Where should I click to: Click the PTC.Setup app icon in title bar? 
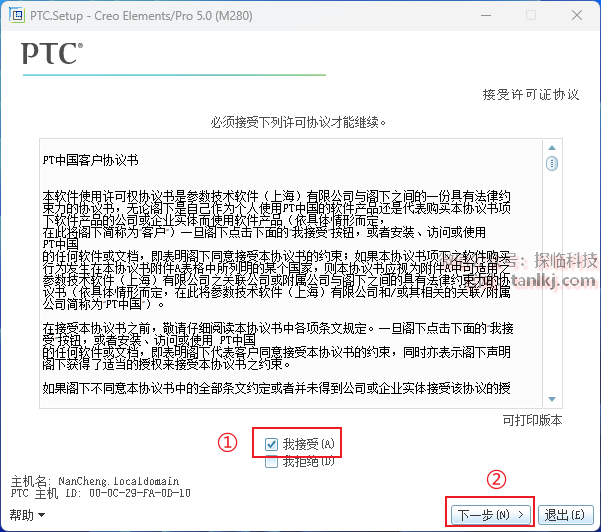[15, 16]
